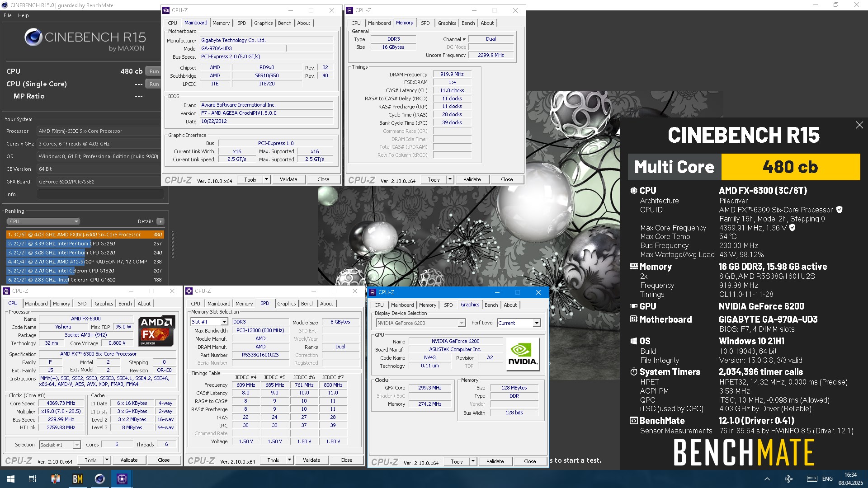Click the AMD FX processor logo

(x=156, y=332)
